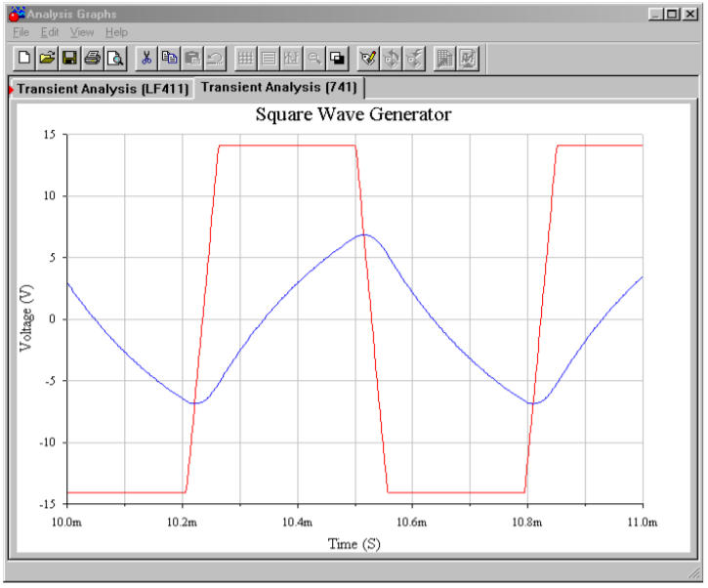Create a new graph page

pyautogui.click(x=24, y=59)
